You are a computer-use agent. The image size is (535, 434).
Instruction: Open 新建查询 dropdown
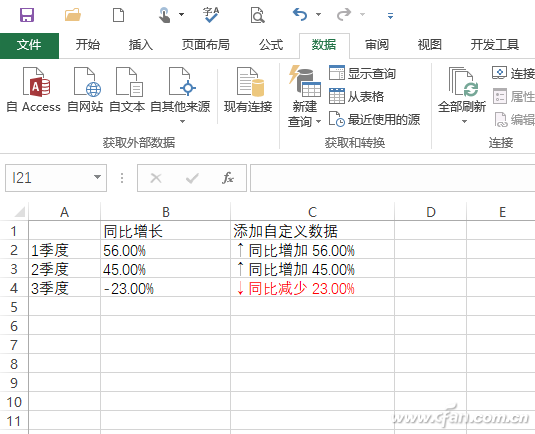pos(304,96)
